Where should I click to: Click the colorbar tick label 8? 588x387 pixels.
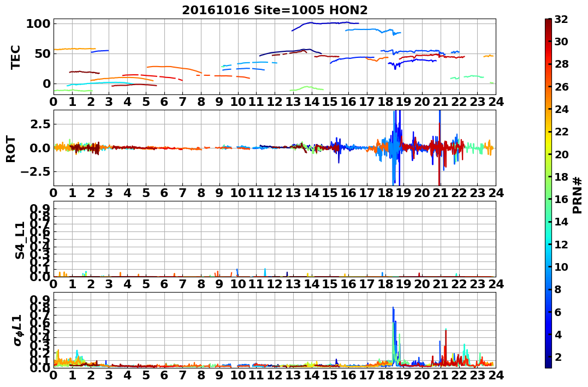[x=558, y=289]
